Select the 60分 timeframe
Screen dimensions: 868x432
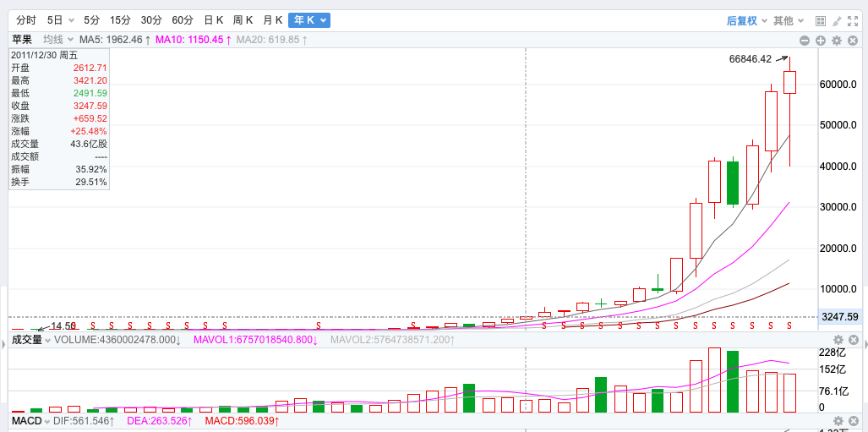click(x=182, y=20)
